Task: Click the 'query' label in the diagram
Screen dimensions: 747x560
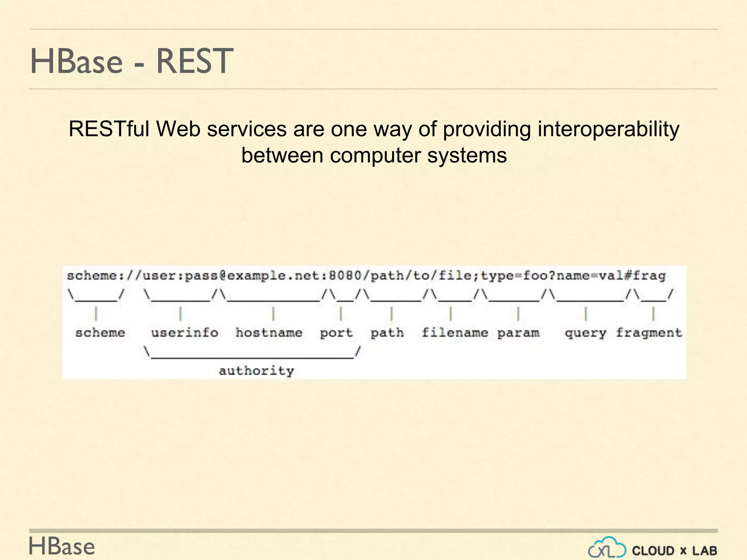Action: point(585,333)
